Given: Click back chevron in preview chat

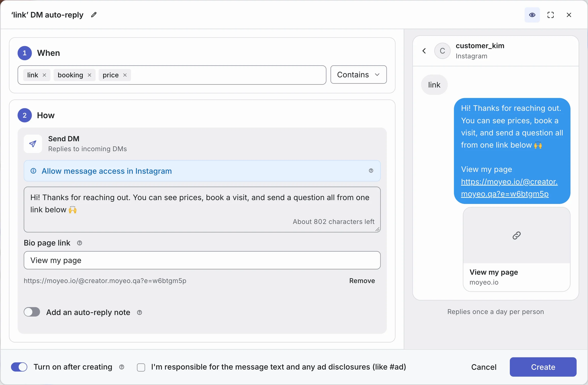Looking at the screenshot, I should [424, 51].
